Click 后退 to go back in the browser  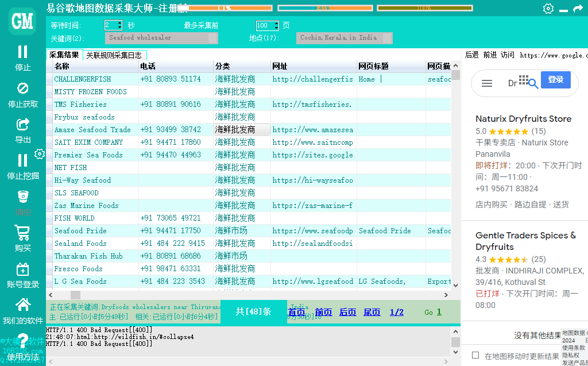(x=472, y=55)
